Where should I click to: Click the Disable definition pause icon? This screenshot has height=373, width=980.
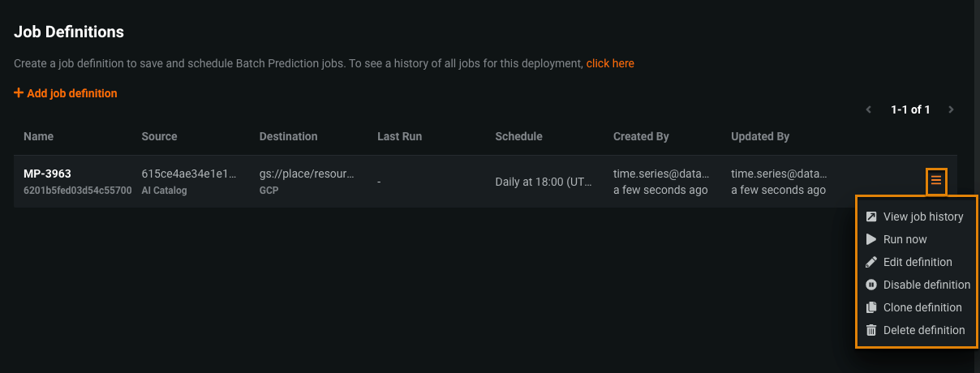[x=871, y=285]
